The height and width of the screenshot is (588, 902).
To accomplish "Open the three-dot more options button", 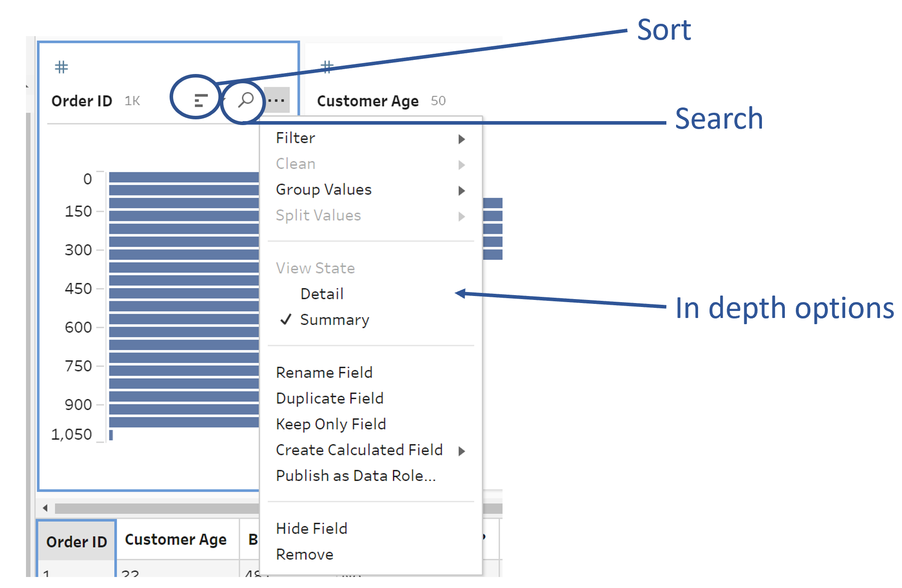I will click(277, 100).
